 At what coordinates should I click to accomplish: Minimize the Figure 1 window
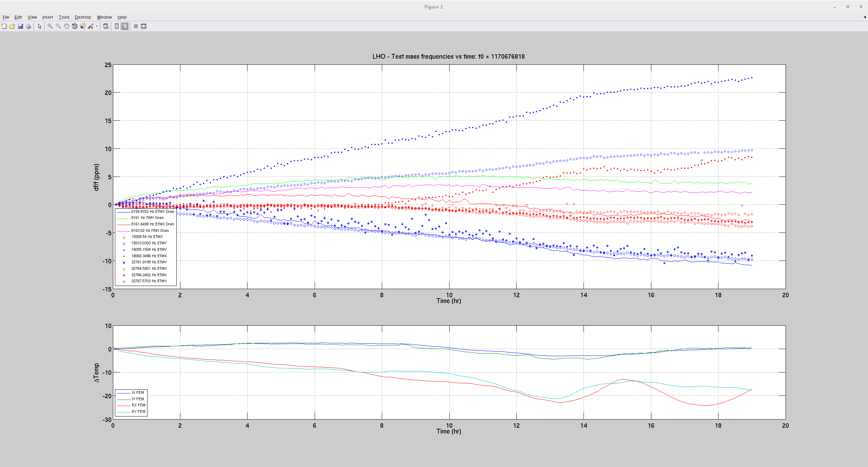coord(834,7)
